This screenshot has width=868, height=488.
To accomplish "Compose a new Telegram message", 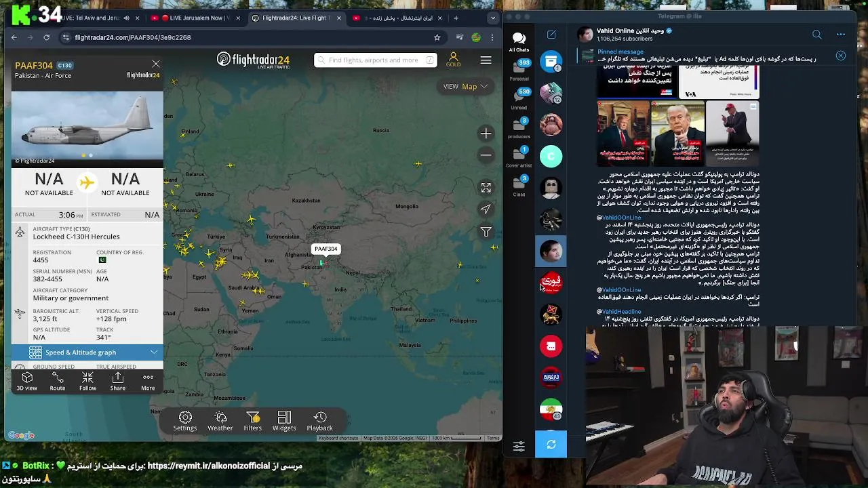I will tap(551, 35).
